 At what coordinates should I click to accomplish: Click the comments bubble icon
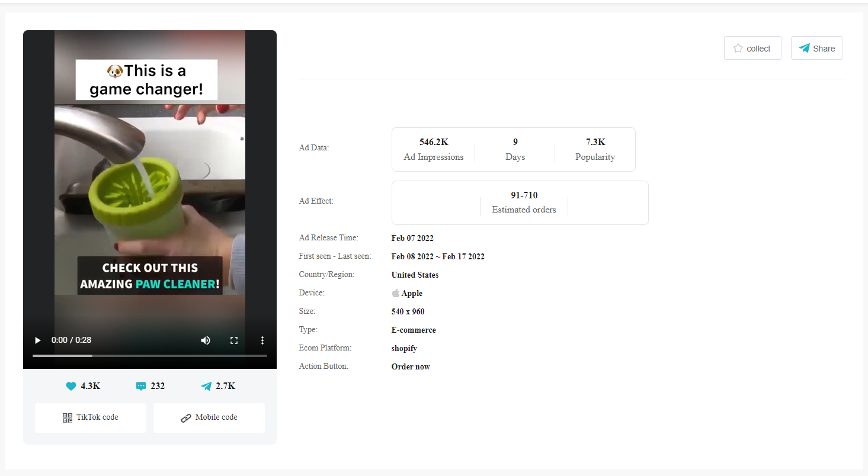point(141,387)
